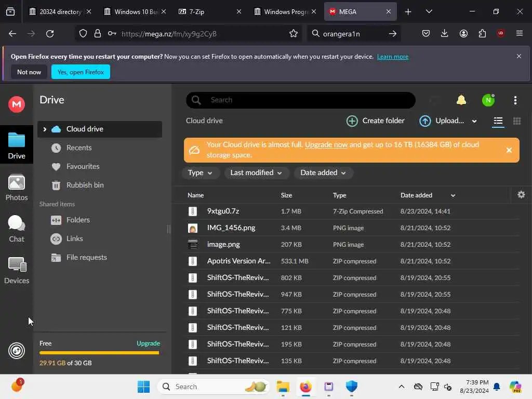This screenshot has height=399, width=532.
Task: Click Not now in Firefox prompt
Action: click(x=29, y=72)
